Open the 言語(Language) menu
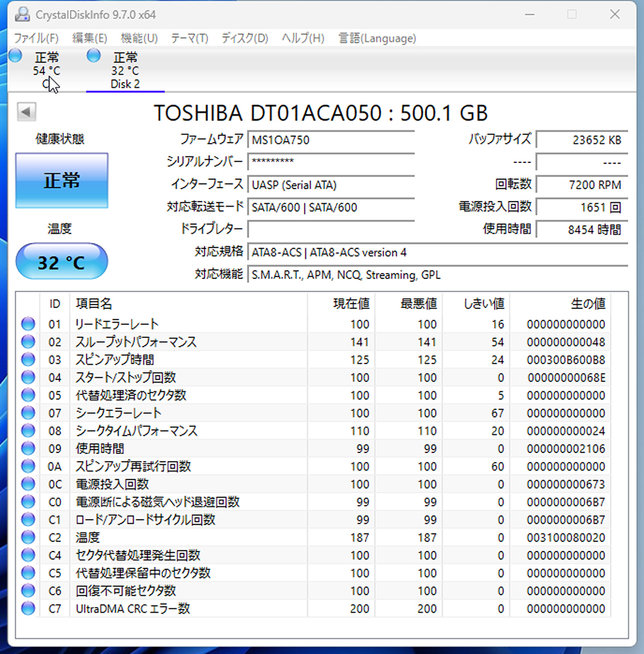Viewport: 644px width, 654px height. coord(377,38)
